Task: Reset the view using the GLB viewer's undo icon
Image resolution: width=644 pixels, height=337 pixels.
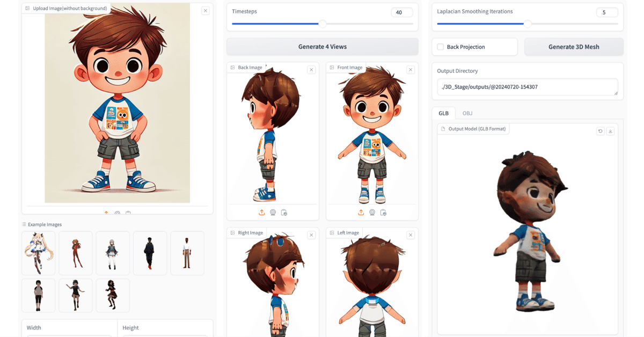Action: (x=600, y=130)
